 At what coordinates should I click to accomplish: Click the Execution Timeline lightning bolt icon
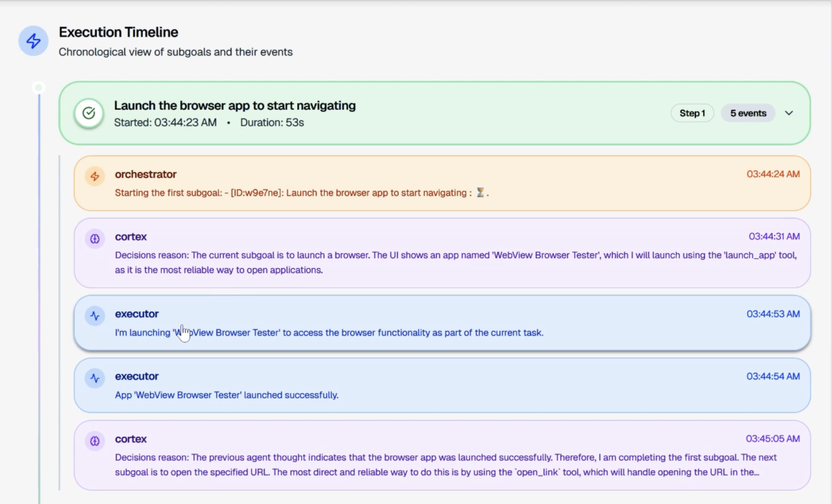click(33, 41)
